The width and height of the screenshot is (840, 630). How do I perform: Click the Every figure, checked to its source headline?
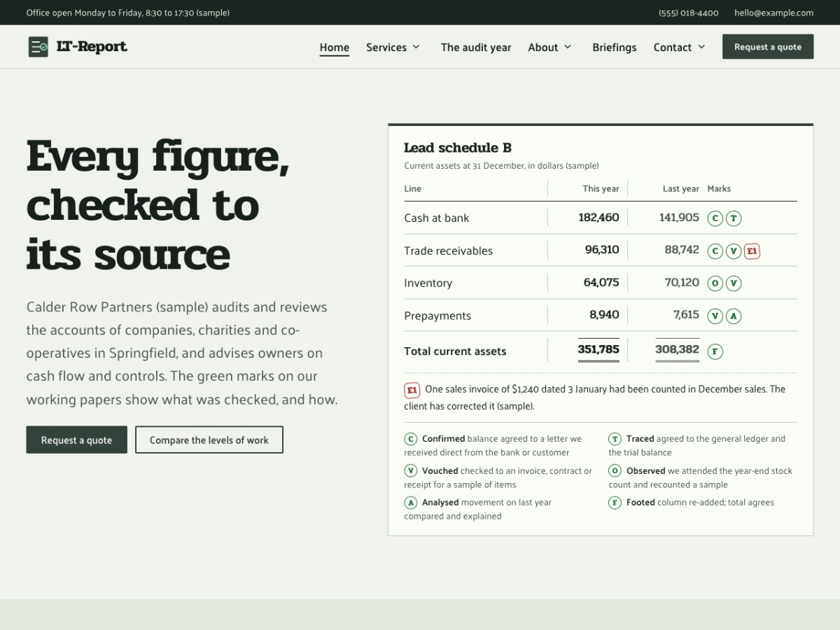coord(157,205)
